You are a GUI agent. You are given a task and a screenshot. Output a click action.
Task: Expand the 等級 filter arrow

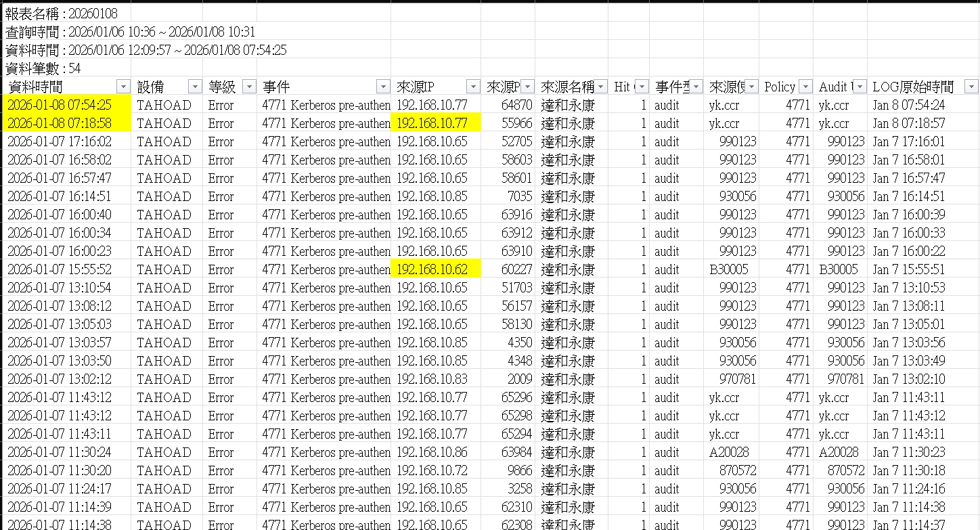(x=249, y=87)
